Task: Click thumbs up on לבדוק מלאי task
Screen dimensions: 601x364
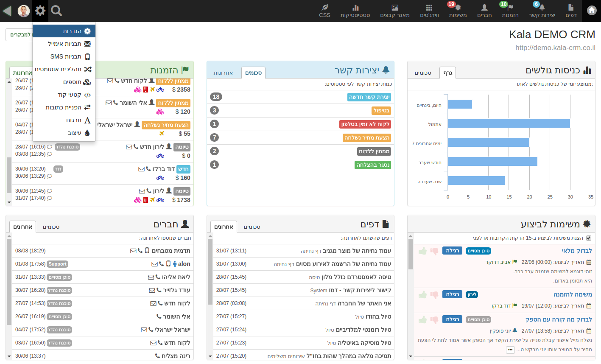Action: (422, 251)
